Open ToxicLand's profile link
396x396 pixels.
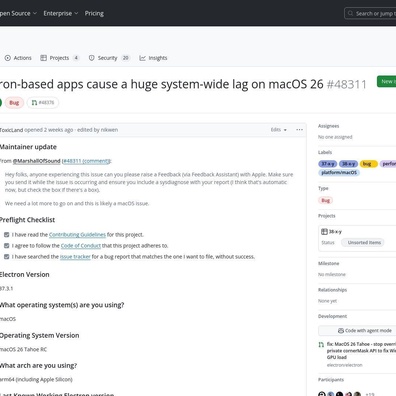(11, 130)
